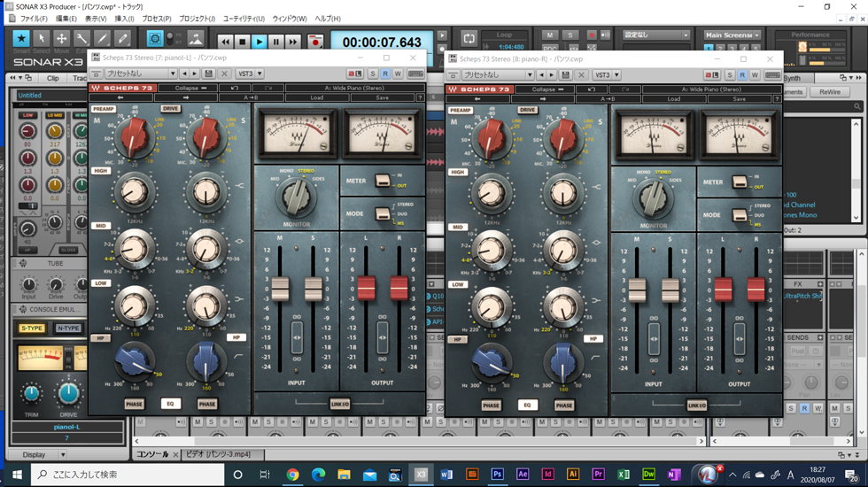This screenshot has height=487, width=868.
Task: Toggle Write automation W in piano-R plugin header
Action: coord(755,74)
